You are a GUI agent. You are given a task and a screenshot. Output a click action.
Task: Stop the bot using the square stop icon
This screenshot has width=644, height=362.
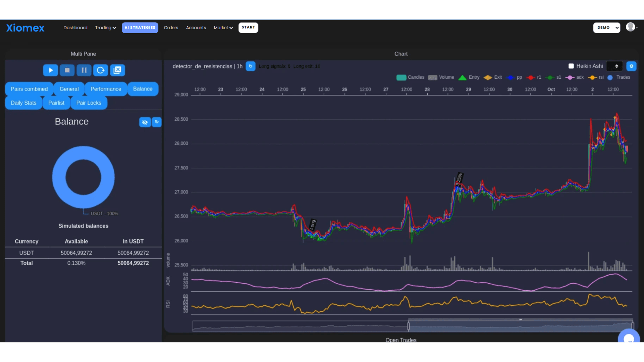67,70
